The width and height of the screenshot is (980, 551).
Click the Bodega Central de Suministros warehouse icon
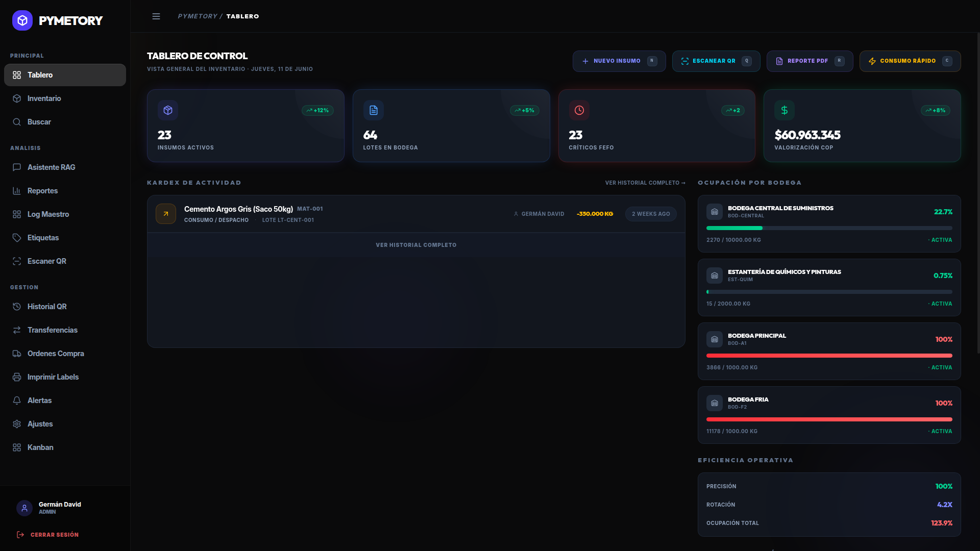[x=715, y=212]
